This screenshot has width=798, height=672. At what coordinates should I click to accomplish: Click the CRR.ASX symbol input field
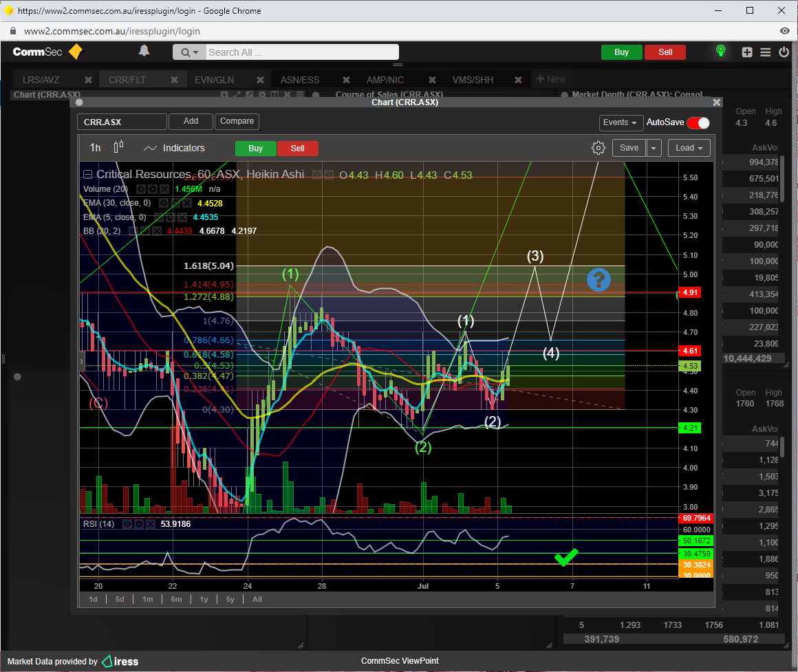pos(122,122)
